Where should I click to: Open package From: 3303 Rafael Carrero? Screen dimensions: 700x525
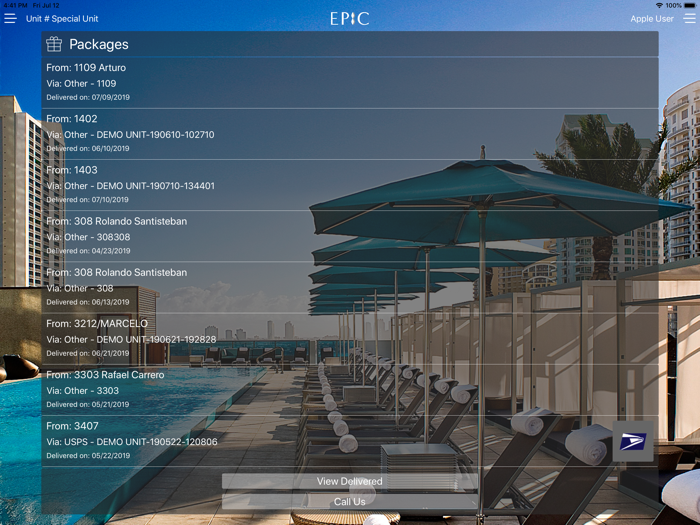tap(350, 390)
